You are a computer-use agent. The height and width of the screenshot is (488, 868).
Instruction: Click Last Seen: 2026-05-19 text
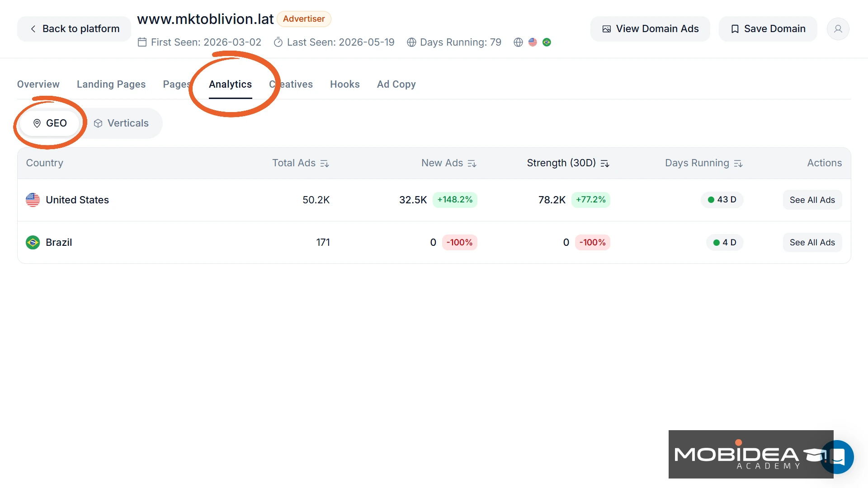point(341,42)
